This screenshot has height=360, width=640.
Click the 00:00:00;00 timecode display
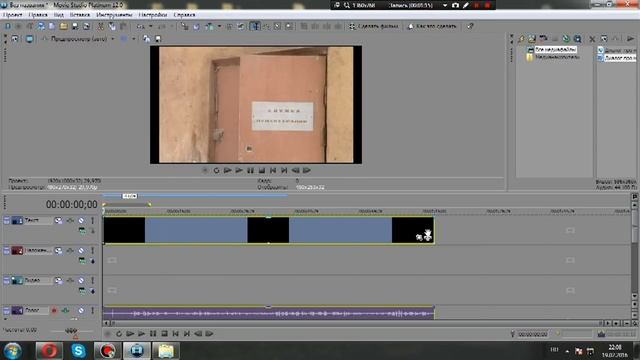pos(71,204)
